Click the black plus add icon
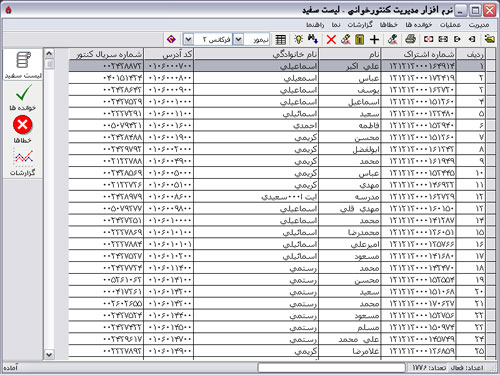The width and height of the screenshot is (500, 375). point(374,40)
